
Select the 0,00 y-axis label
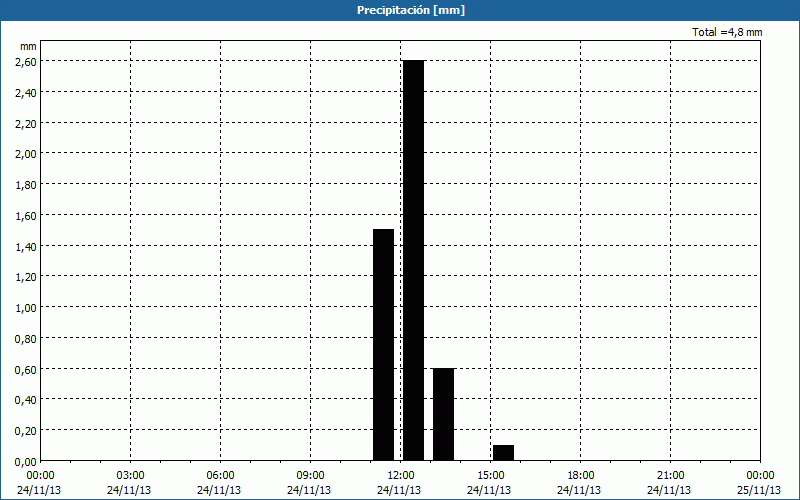point(27,462)
